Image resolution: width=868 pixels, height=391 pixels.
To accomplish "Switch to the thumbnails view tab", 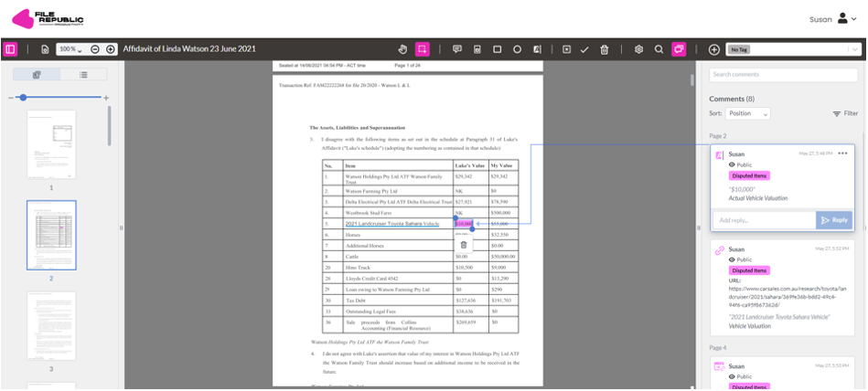I will (x=37, y=75).
